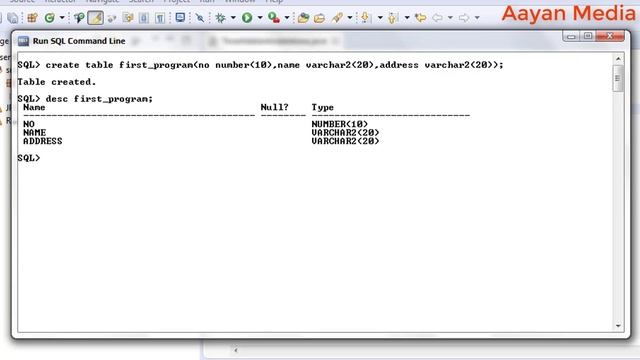Click the Open Task folder icon

click(319, 18)
